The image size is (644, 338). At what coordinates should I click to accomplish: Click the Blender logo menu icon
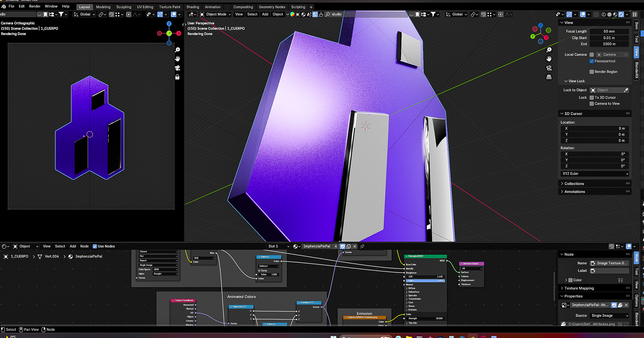[4, 6]
